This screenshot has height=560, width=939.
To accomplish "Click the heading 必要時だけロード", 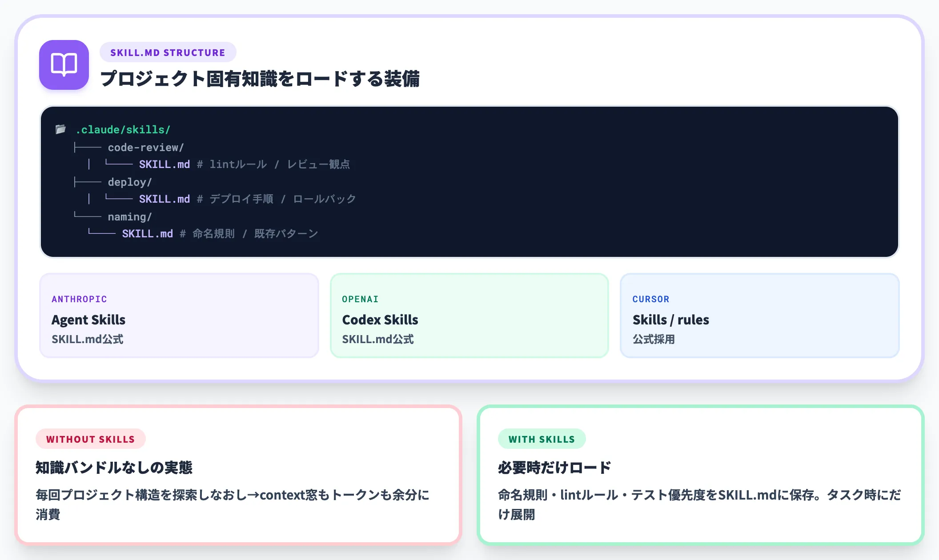I will (554, 468).
